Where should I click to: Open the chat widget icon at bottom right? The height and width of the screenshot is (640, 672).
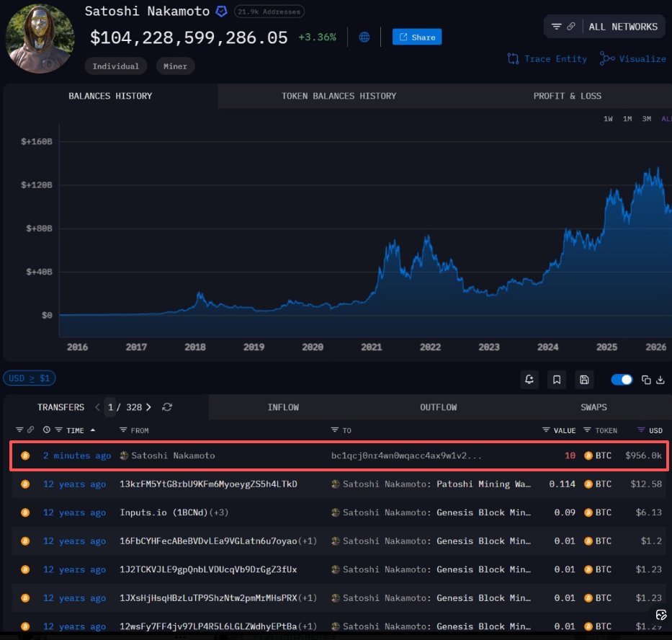661,615
